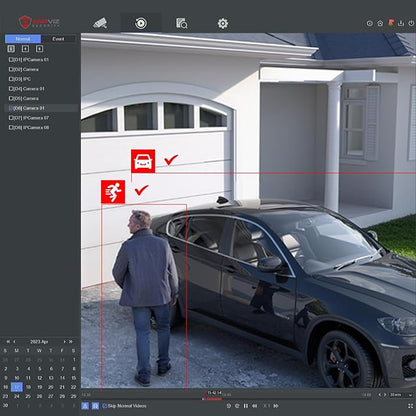This screenshot has width=416, height=416.
Task: Select April 24 in the calendar
Action: 17,396
